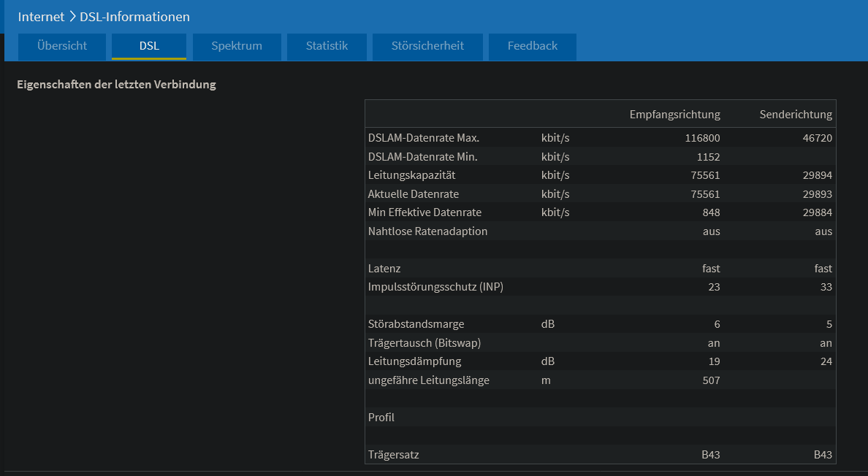The image size is (868, 476).
Task: Open the Übersicht tab
Action: coord(62,46)
